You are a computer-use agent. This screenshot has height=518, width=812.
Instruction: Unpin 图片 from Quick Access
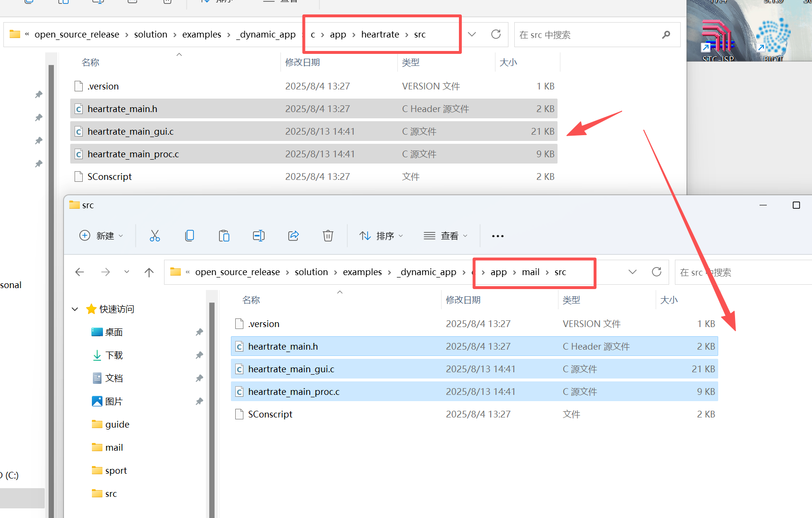click(x=200, y=401)
